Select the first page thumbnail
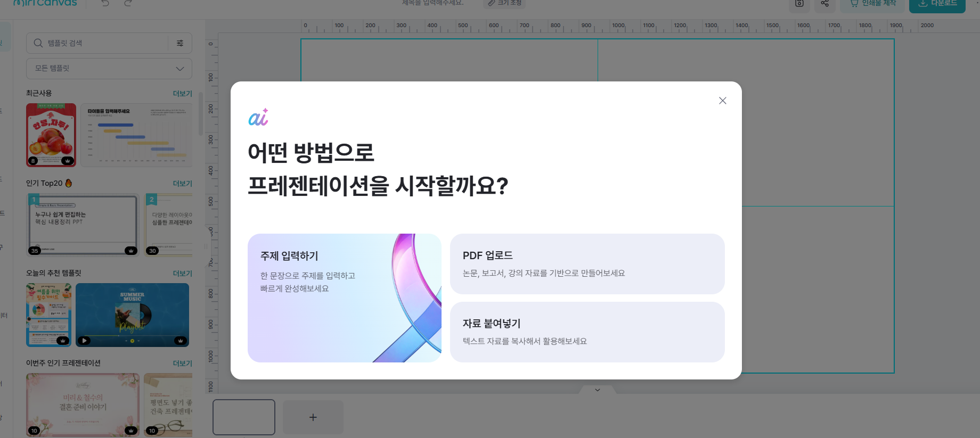Screen dimensions: 980x438 pyautogui.click(x=244, y=417)
